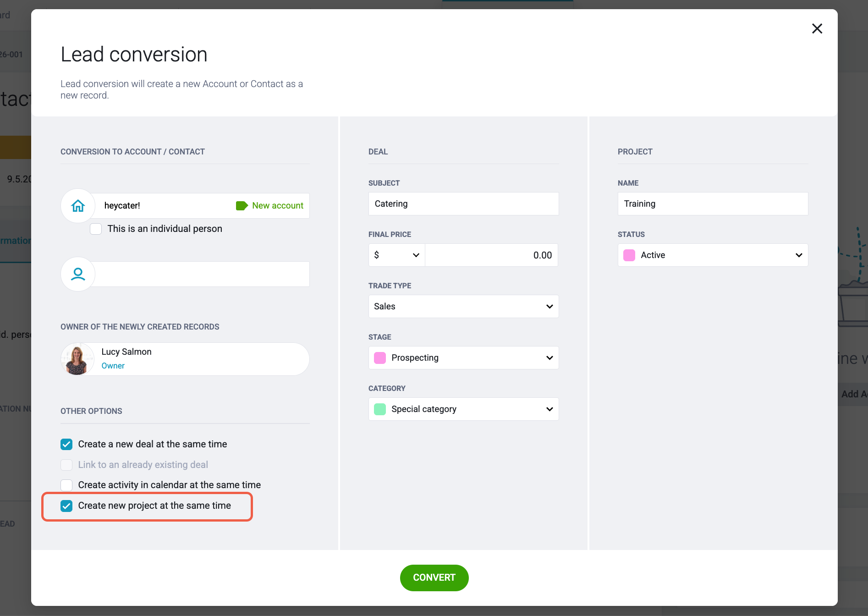Viewport: 868px width, 616px height.
Task: Open the currency dropdown
Action: click(397, 255)
